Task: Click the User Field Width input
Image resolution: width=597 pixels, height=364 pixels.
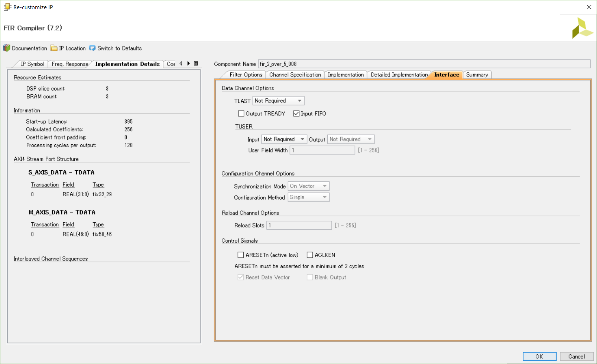Action: [x=322, y=150]
